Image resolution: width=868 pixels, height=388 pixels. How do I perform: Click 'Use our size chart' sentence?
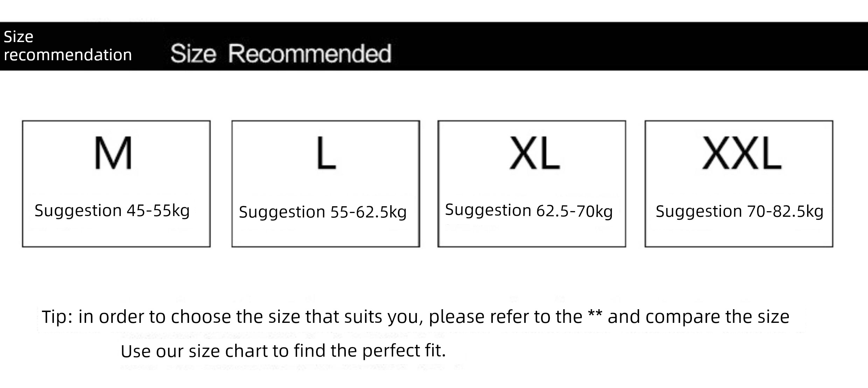pos(283,351)
